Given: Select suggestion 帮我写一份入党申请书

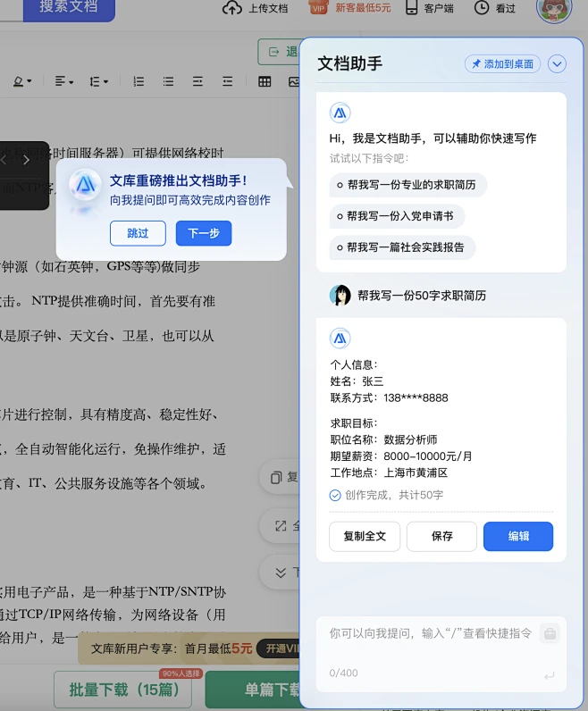Looking at the screenshot, I should click(x=398, y=216).
